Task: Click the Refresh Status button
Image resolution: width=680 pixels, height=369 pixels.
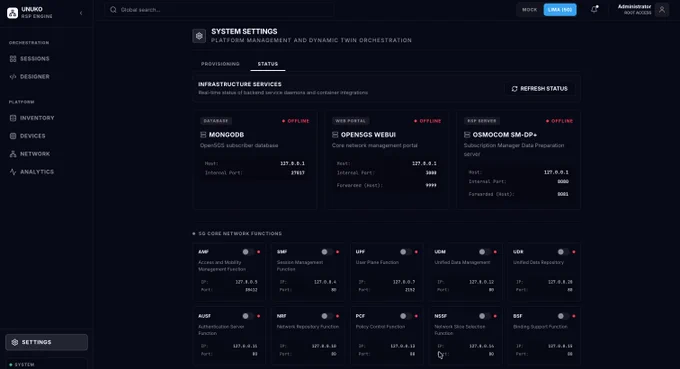Action: pos(539,88)
